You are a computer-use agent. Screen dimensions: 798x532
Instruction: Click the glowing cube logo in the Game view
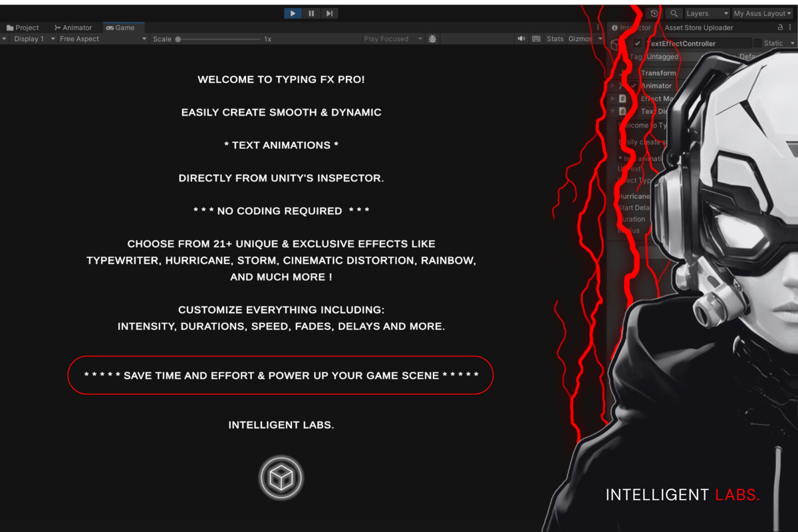[281, 477]
